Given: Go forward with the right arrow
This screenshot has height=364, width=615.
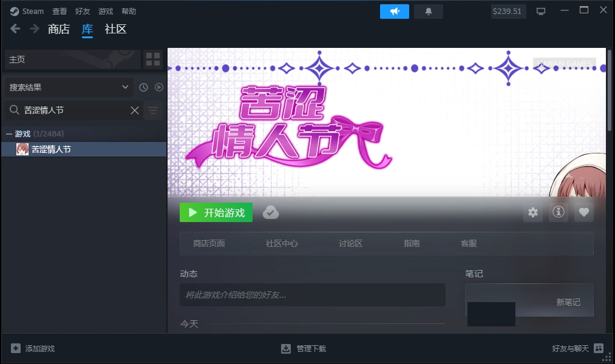Looking at the screenshot, I should (x=35, y=29).
